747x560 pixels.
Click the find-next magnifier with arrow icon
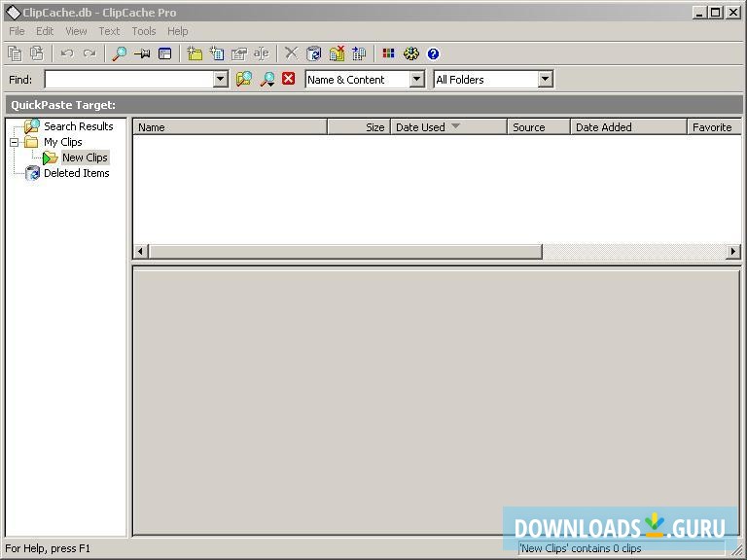tap(267, 79)
